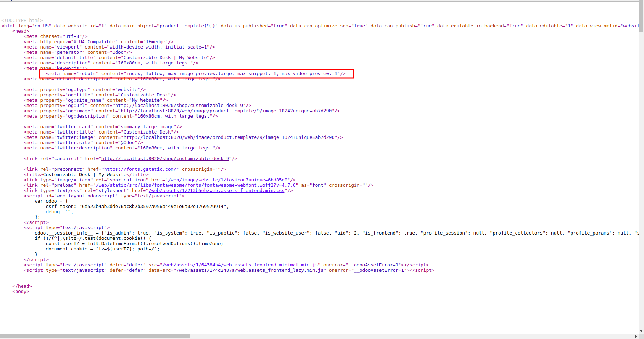Click the odoo.__session_info__ line
This screenshot has width=644, height=339.
pos(337,233)
